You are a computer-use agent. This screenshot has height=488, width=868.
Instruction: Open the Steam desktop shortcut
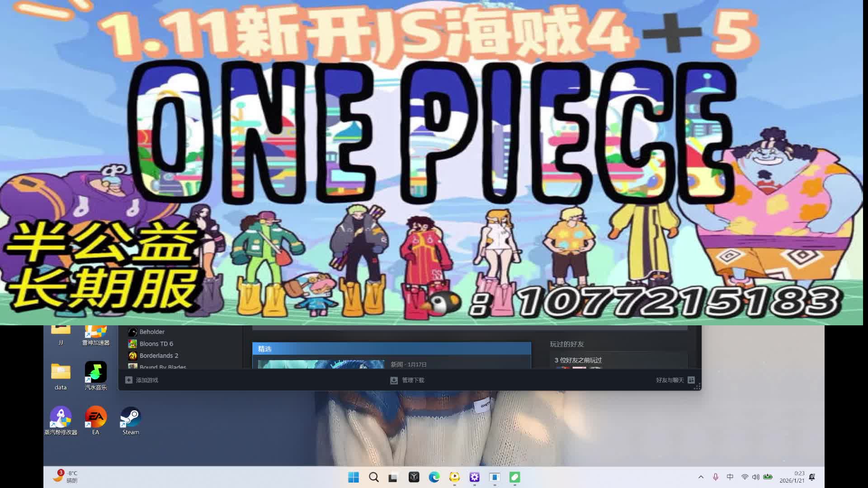click(x=131, y=421)
